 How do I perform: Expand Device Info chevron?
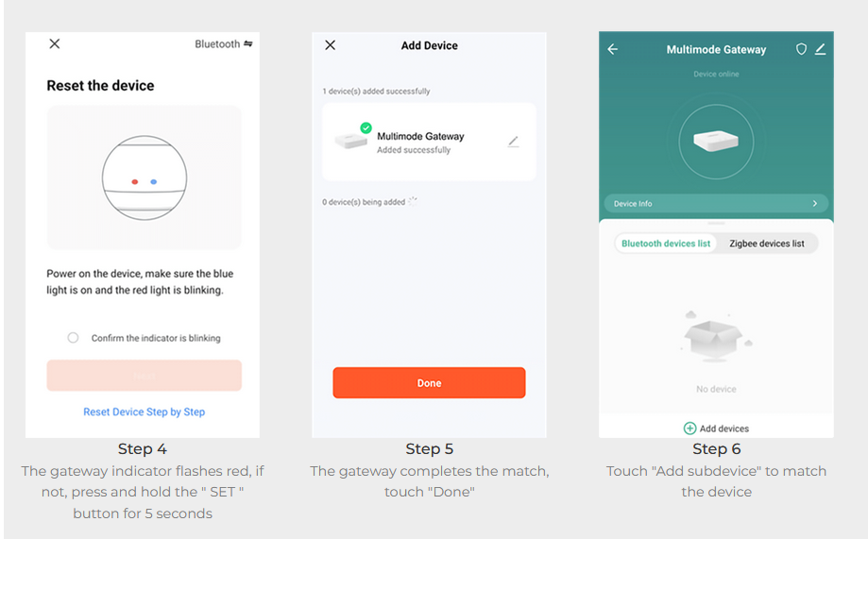(x=815, y=204)
